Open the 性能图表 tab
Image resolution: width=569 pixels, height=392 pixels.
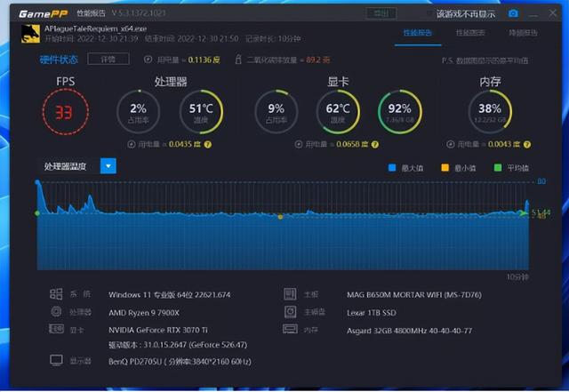click(470, 33)
